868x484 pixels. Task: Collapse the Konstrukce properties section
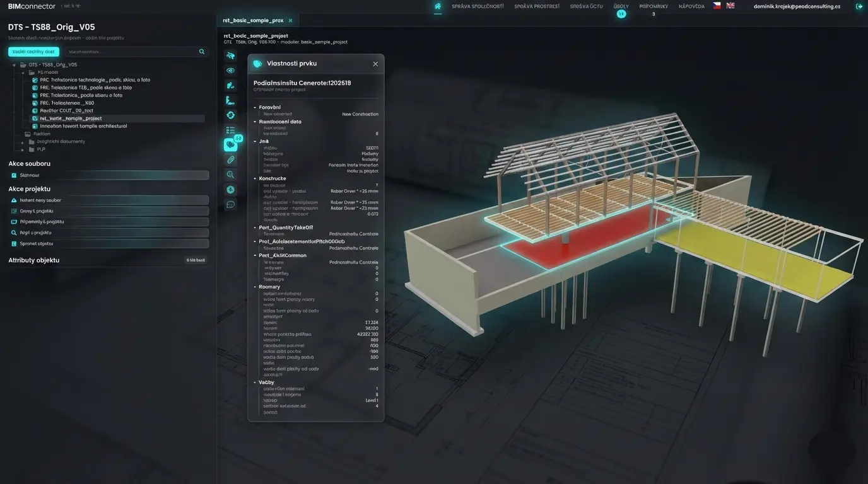tap(255, 178)
